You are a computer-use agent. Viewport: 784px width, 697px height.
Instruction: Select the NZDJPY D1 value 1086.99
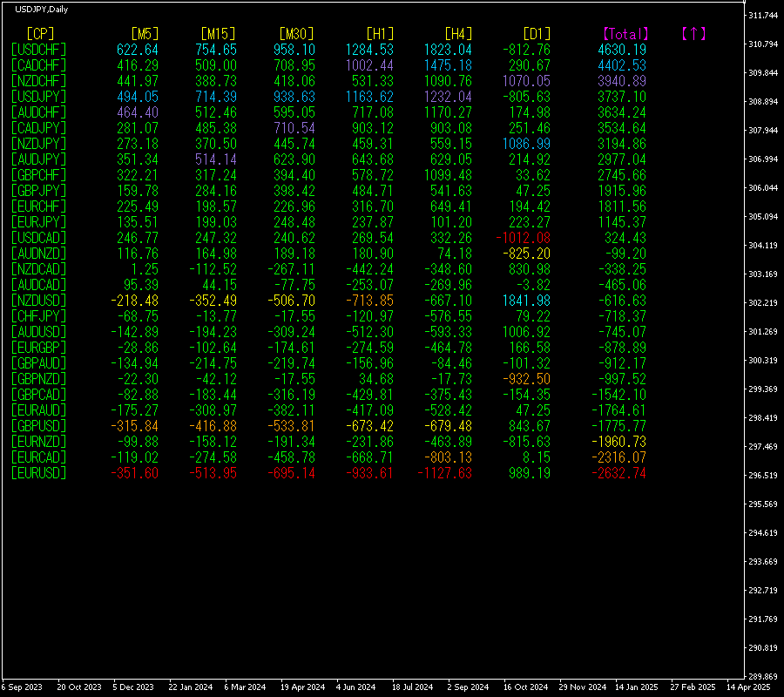(526, 144)
